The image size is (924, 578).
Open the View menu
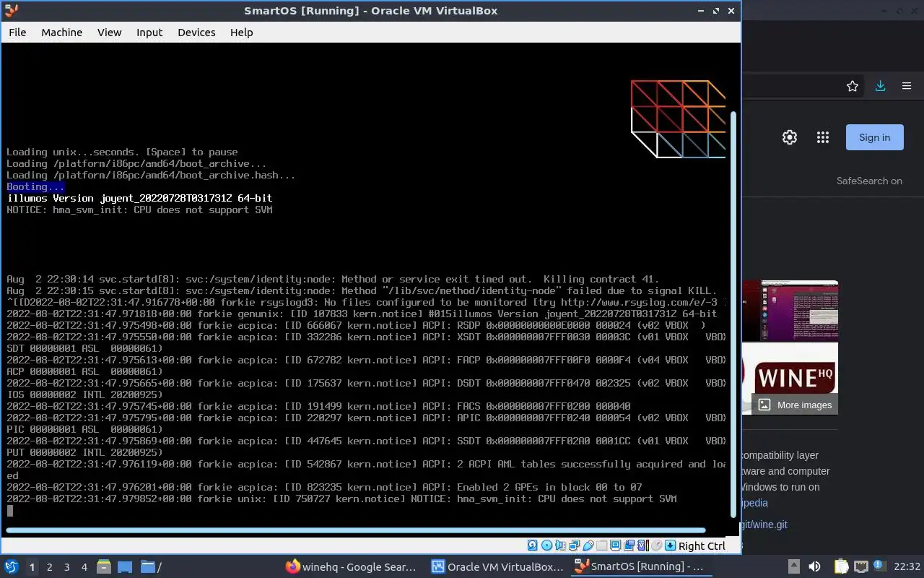coord(110,33)
